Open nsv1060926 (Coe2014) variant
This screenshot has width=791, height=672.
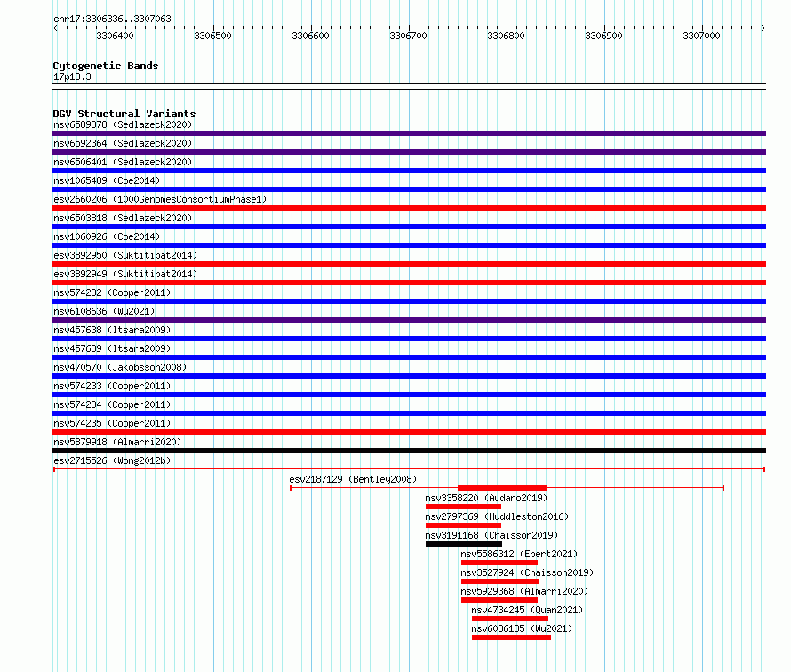point(107,236)
